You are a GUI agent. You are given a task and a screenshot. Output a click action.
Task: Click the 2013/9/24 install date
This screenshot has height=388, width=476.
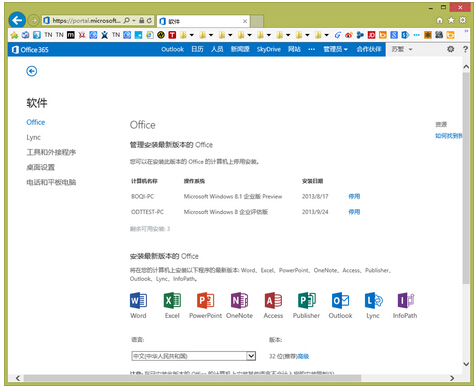click(x=315, y=212)
